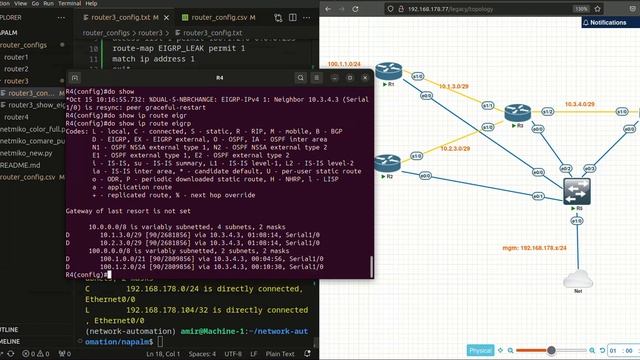Click the center topology crosshair icon
640x360 pixels.
pos(500,350)
